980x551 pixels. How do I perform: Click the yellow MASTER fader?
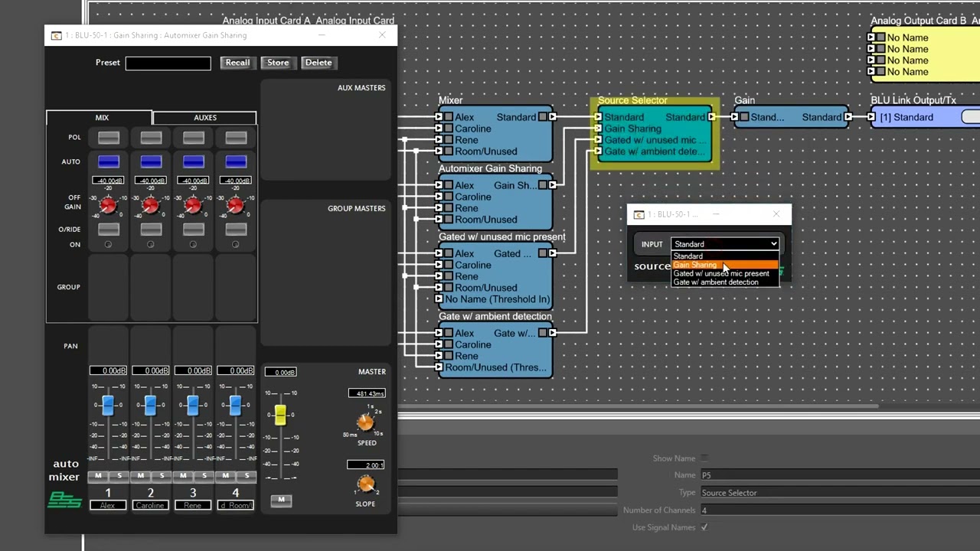click(x=280, y=415)
